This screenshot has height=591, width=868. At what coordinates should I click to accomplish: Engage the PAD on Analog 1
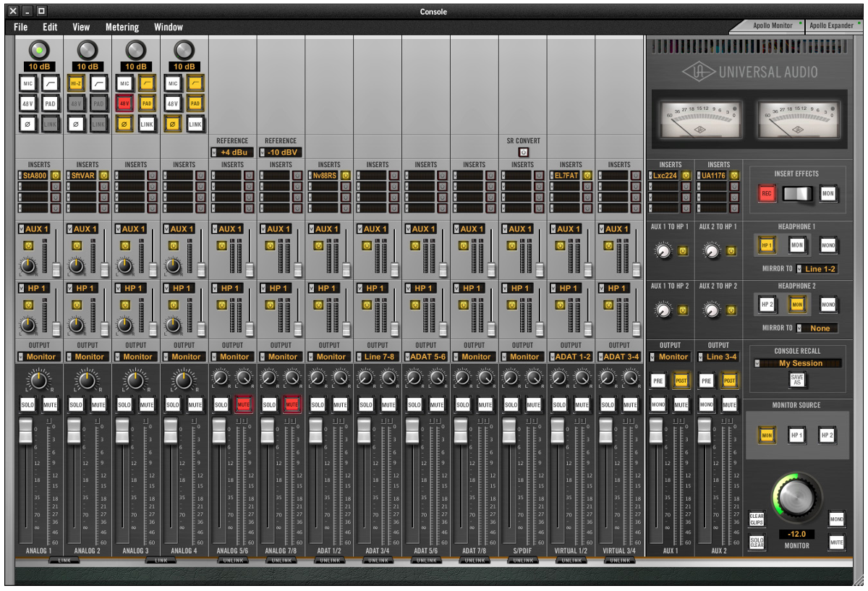pos(50,104)
